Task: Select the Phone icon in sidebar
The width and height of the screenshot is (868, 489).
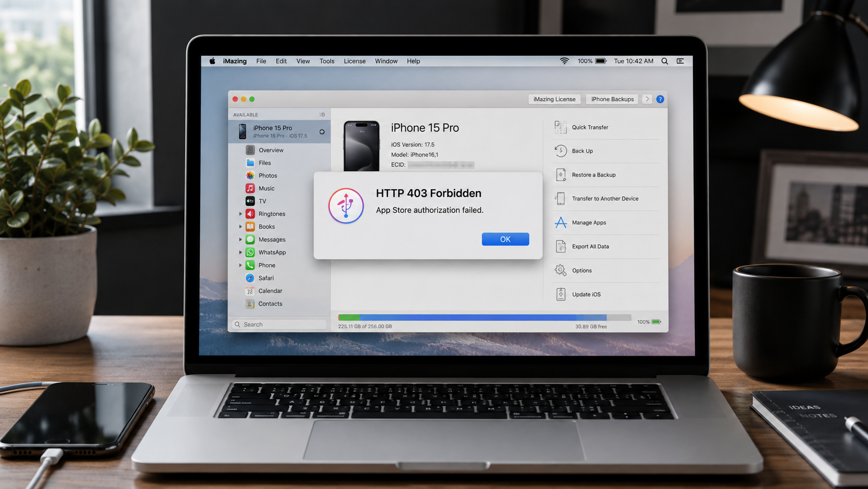Action: (250, 265)
